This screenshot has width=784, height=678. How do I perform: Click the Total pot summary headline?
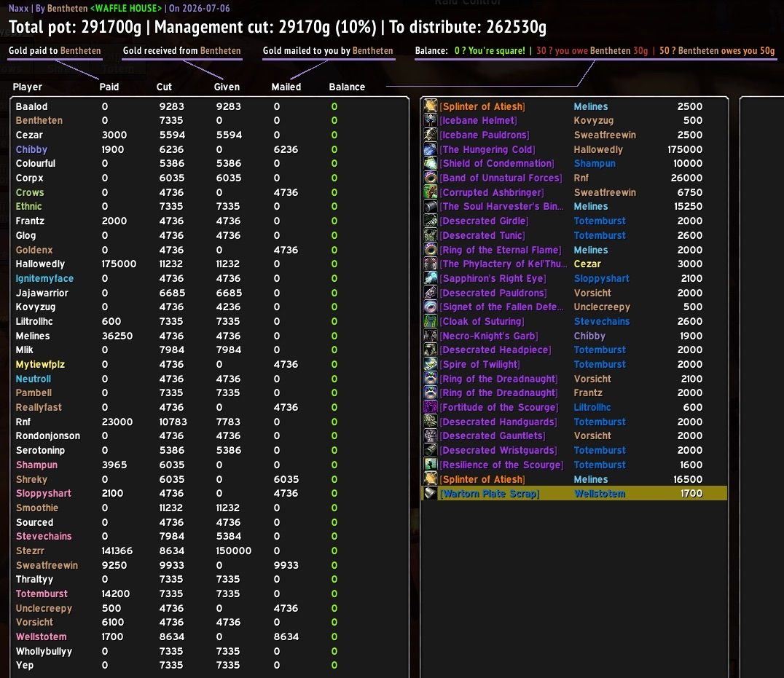coord(278,27)
